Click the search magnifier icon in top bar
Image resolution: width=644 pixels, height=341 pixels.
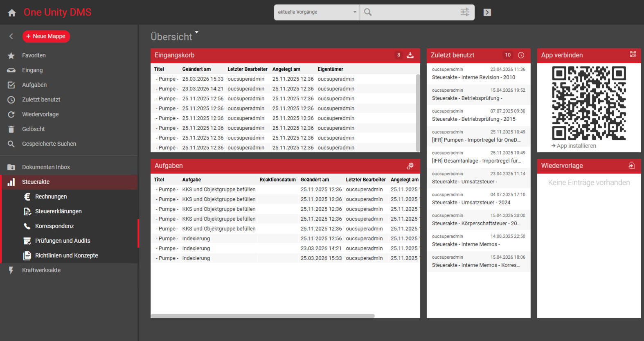point(368,12)
